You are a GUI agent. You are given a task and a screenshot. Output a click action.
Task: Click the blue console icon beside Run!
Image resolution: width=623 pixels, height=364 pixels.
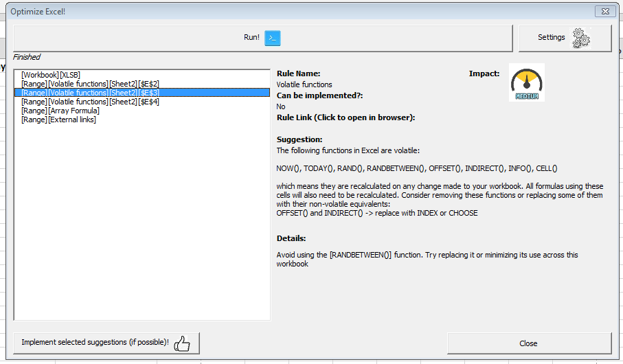point(273,38)
